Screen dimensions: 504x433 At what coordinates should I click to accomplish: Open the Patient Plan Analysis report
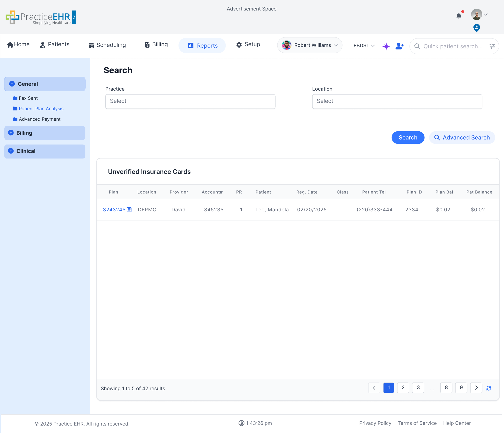pos(41,108)
